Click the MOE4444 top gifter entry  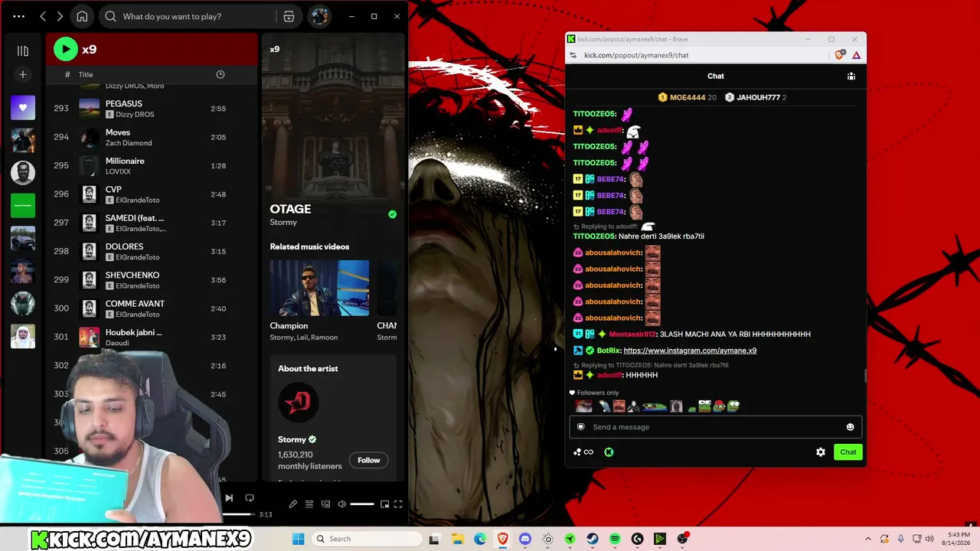pyautogui.click(x=688, y=97)
